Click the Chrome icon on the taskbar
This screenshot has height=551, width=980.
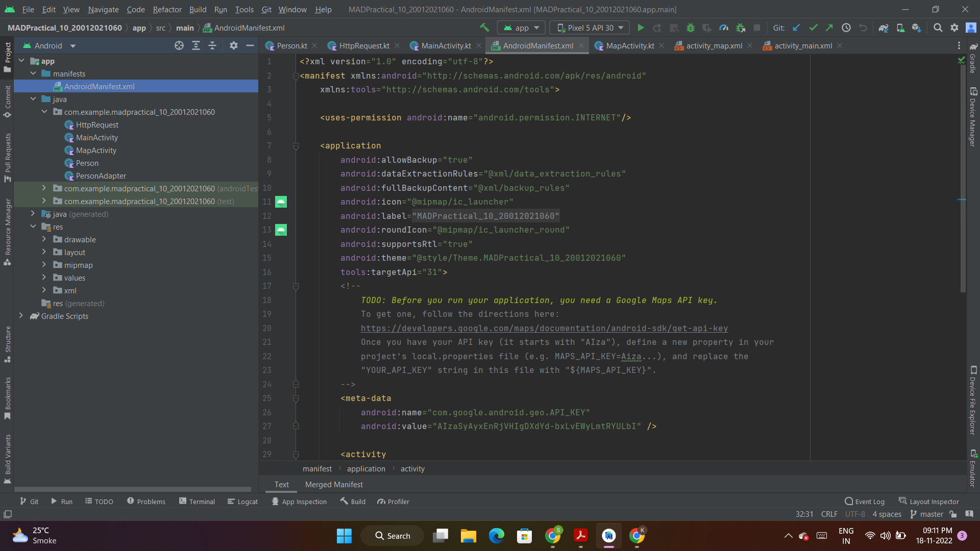(x=552, y=536)
